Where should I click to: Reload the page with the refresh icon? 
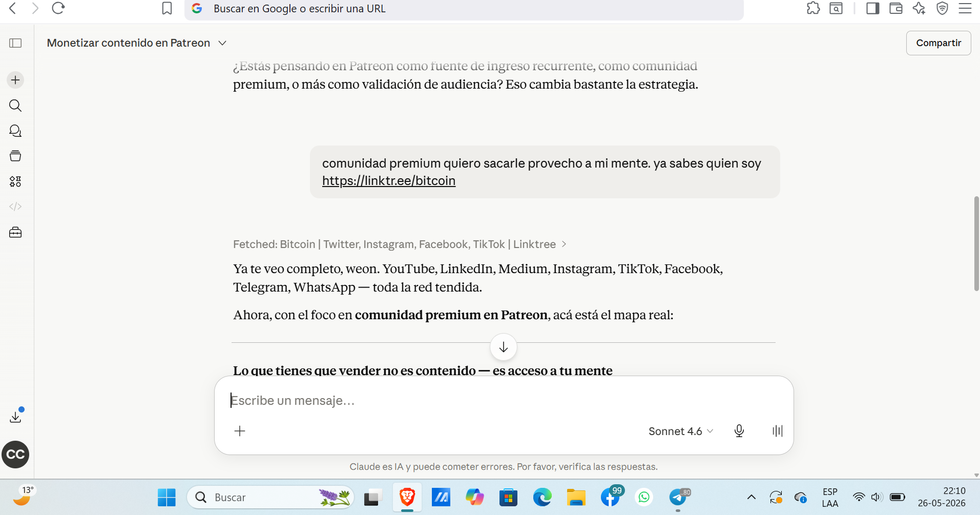pyautogui.click(x=58, y=8)
